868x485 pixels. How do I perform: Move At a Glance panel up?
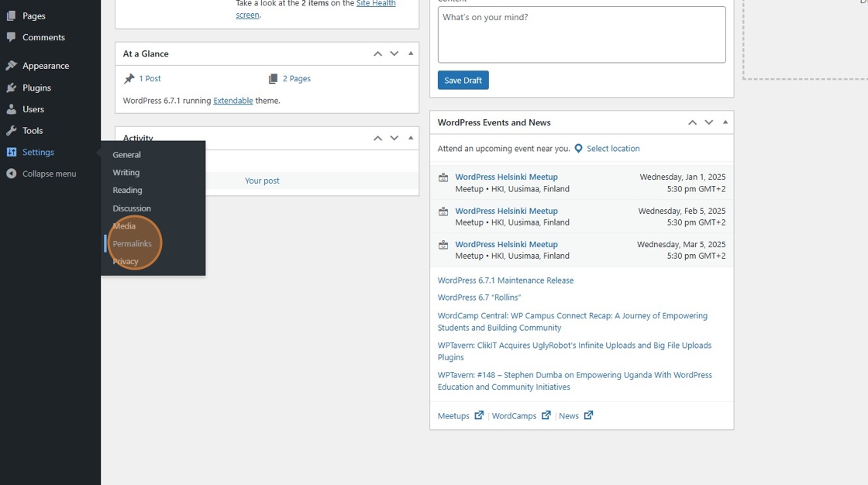pos(377,53)
